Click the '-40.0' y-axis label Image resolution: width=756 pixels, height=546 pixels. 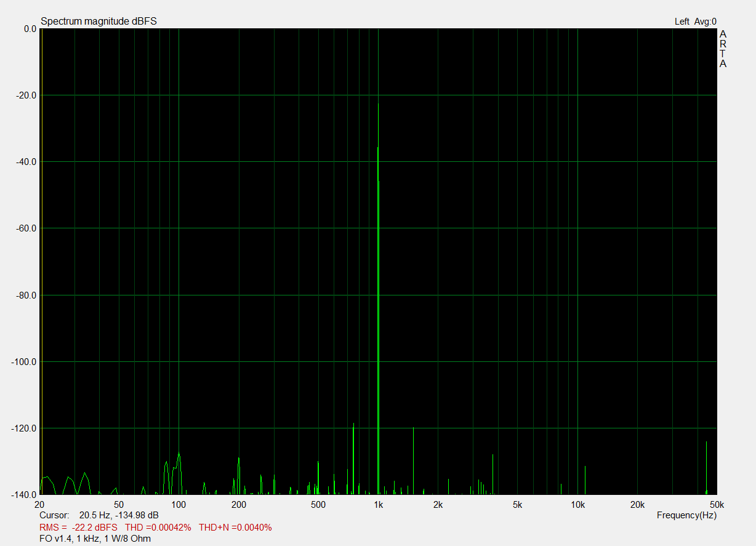[26, 162]
